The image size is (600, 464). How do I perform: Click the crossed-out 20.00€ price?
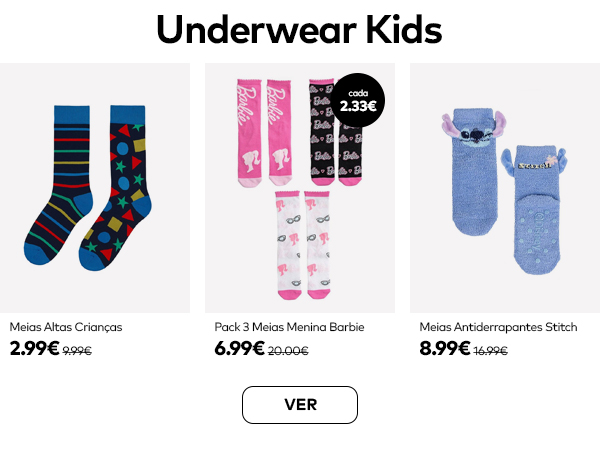point(288,351)
